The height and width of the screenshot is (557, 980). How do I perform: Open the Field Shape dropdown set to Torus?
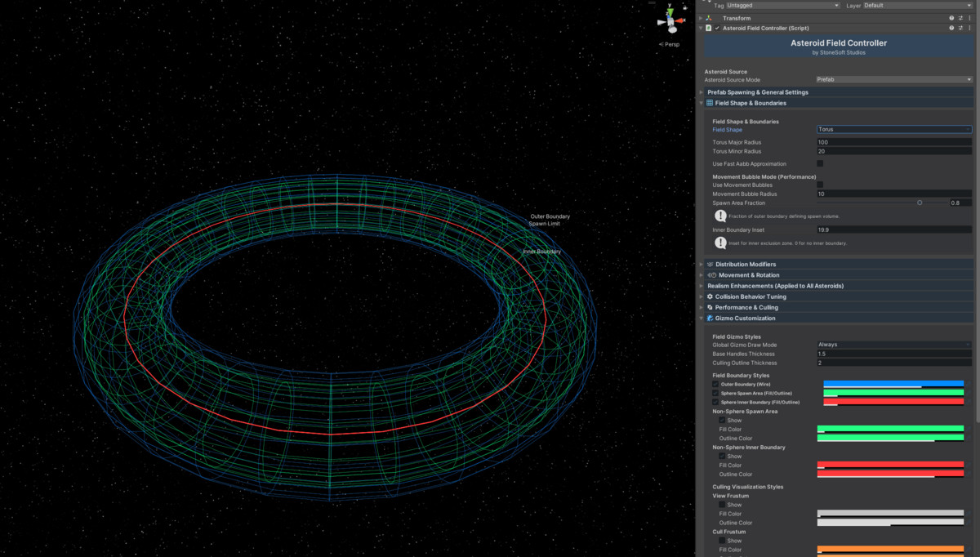pyautogui.click(x=894, y=129)
